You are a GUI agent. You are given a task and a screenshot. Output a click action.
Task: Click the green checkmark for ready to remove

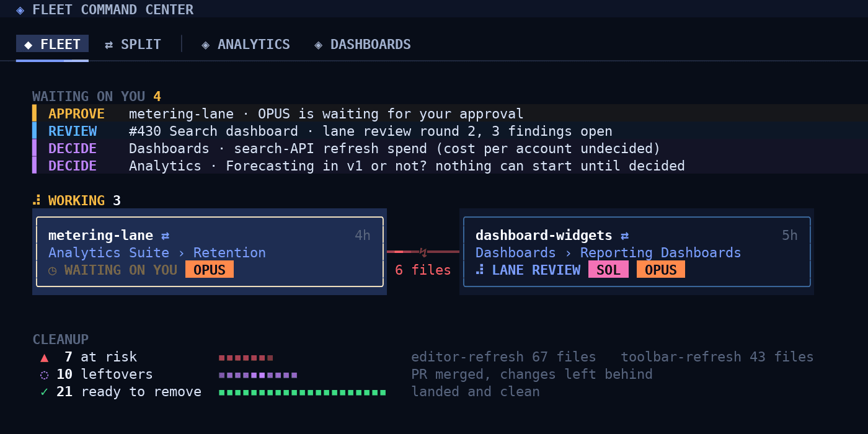(x=44, y=392)
